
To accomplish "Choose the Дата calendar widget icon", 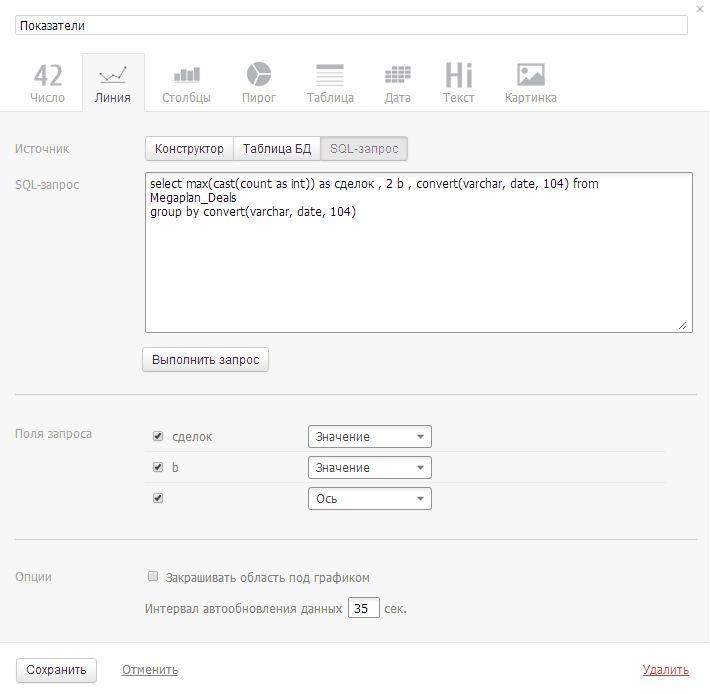I will [x=398, y=75].
